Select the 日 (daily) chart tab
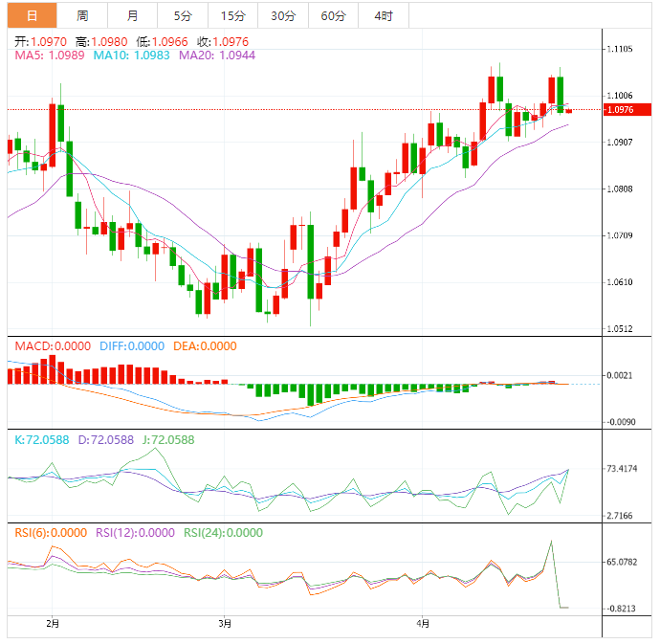660x644 pixels. pos(32,16)
